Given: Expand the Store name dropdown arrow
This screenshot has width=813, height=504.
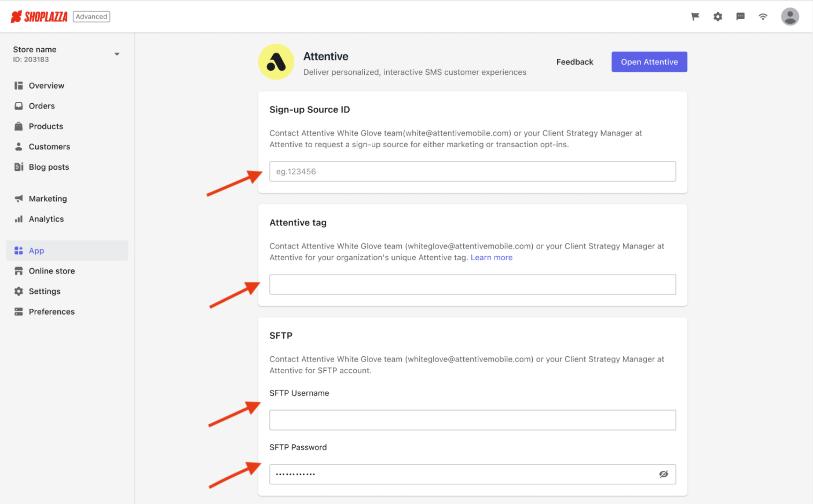Looking at the screenshot, I should (x=117, y=54).
